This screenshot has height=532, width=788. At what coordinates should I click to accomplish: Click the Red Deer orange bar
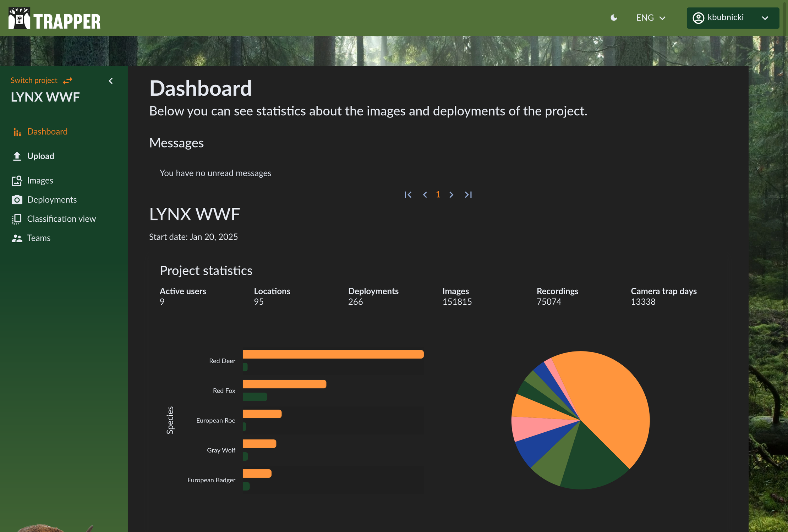tap(333, 354)
